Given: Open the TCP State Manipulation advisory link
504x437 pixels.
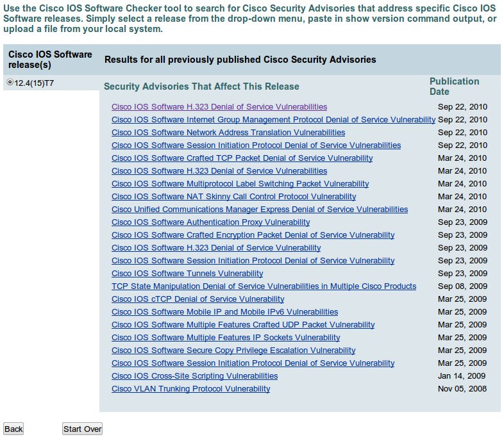Looking at the screenshot, I should 264,286.
